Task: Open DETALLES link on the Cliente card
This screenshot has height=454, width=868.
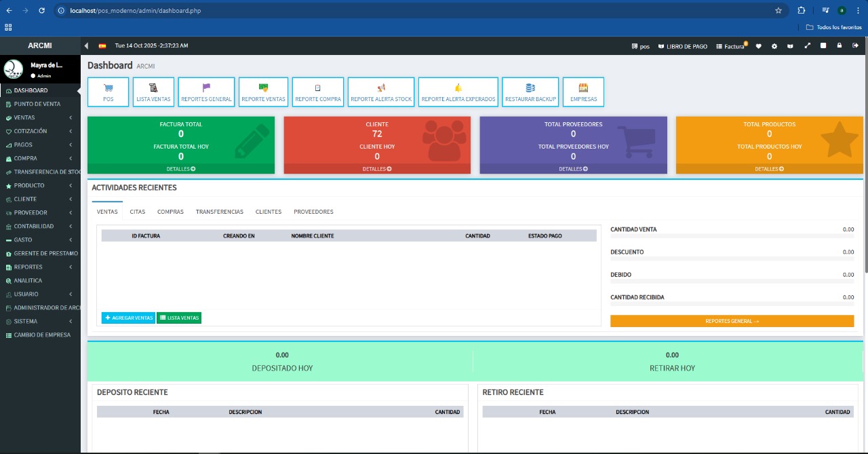Action: point(376,169)
